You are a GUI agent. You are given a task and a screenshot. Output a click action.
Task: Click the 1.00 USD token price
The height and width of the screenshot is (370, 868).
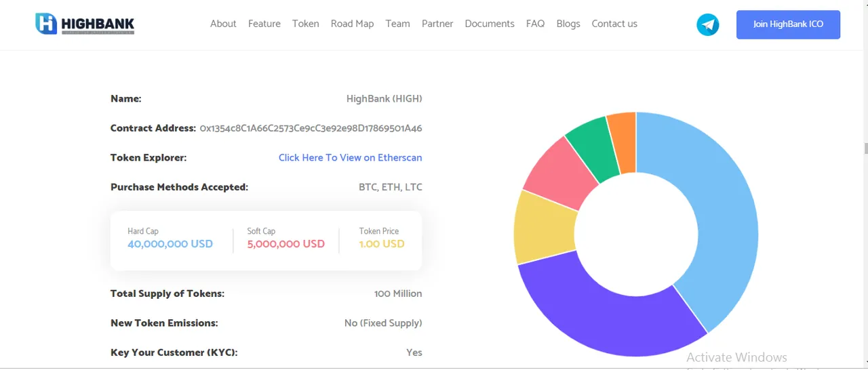coord(382,244)
